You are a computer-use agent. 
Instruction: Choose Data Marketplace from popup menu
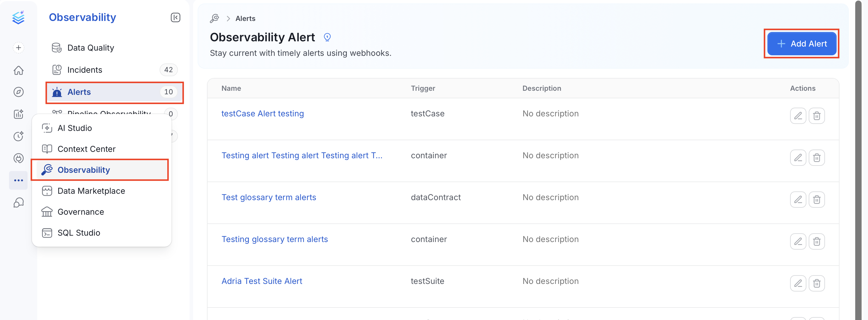(102, 191)
